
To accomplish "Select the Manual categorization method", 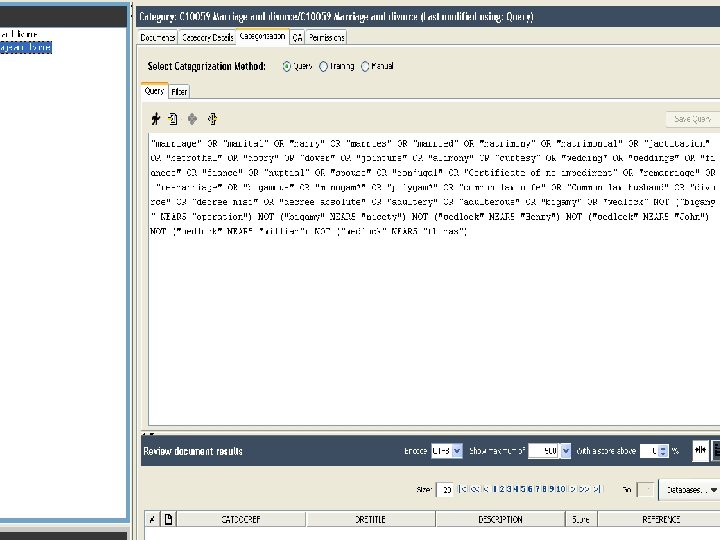I will [365, 67].
